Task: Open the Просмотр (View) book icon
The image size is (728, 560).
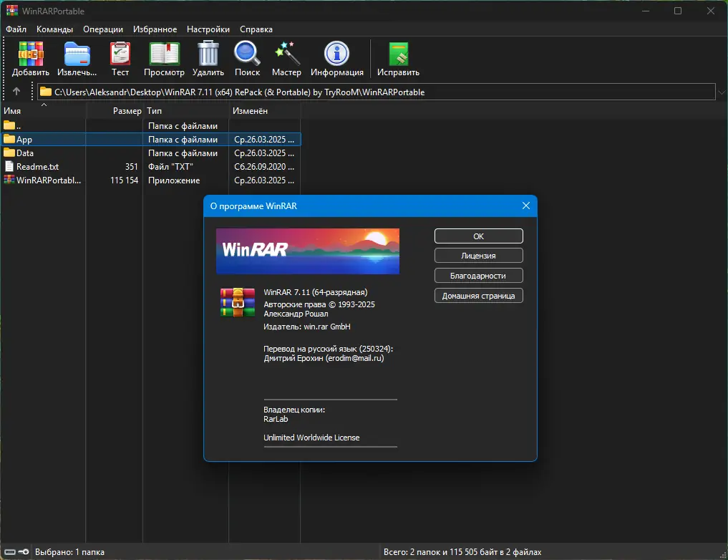Action: click(164, 54)
